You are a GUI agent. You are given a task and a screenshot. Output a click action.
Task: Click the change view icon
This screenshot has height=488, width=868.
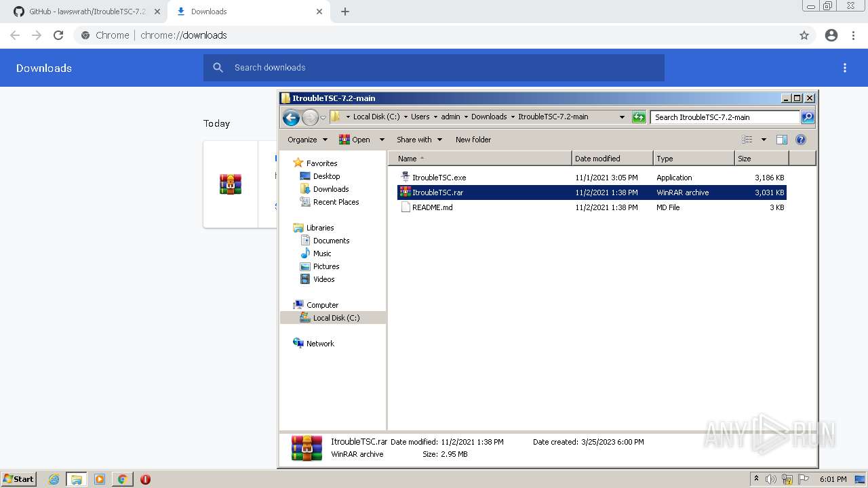[747, 140]
